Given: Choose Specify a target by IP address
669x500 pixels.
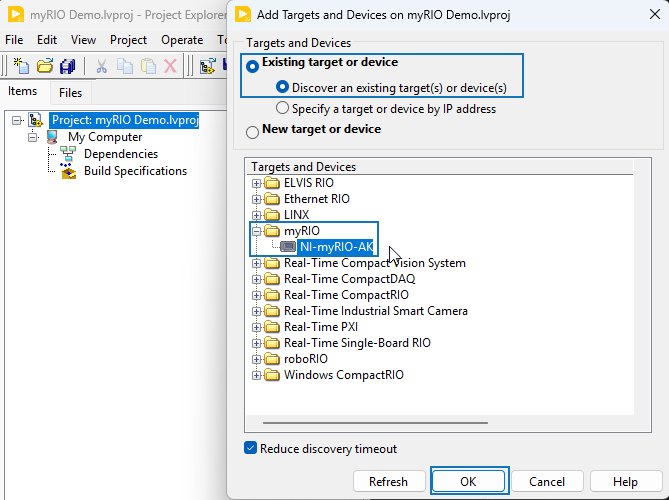Looking at the screenshot, I should pos(283,108).
